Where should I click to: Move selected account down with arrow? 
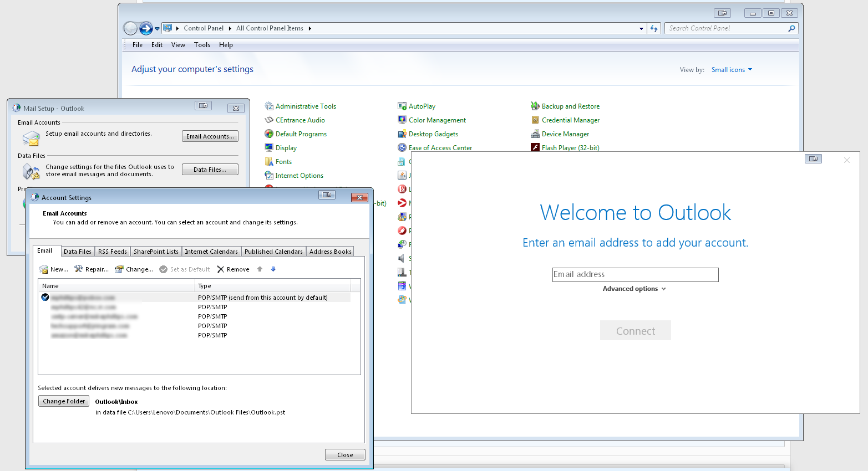[x=273, y=269]
